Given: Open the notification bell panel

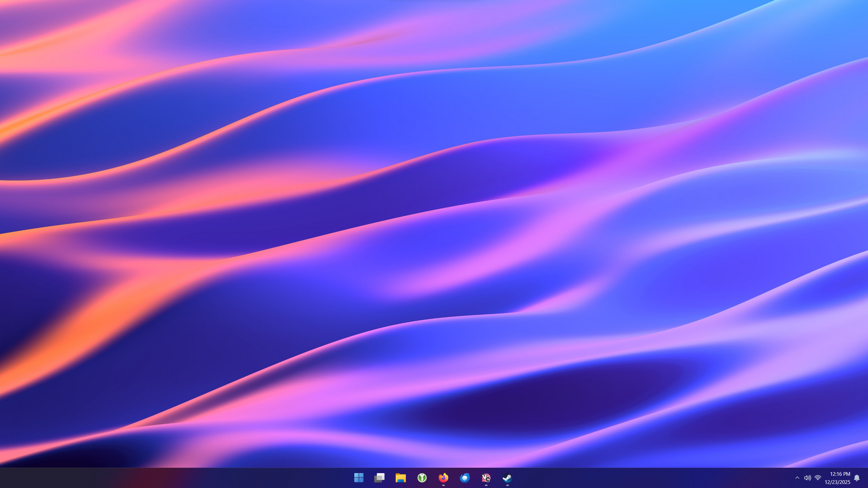Looking at the screenshot, I should 857,478.
